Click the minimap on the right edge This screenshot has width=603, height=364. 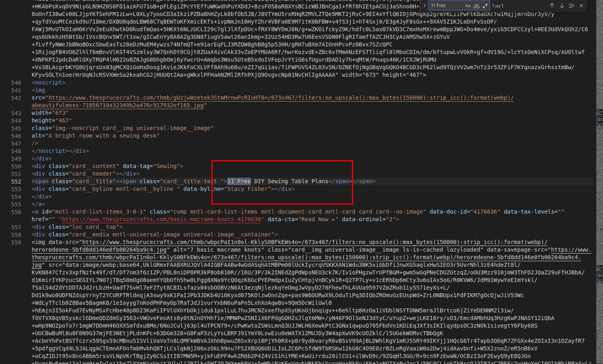click(x=599, y=120)
